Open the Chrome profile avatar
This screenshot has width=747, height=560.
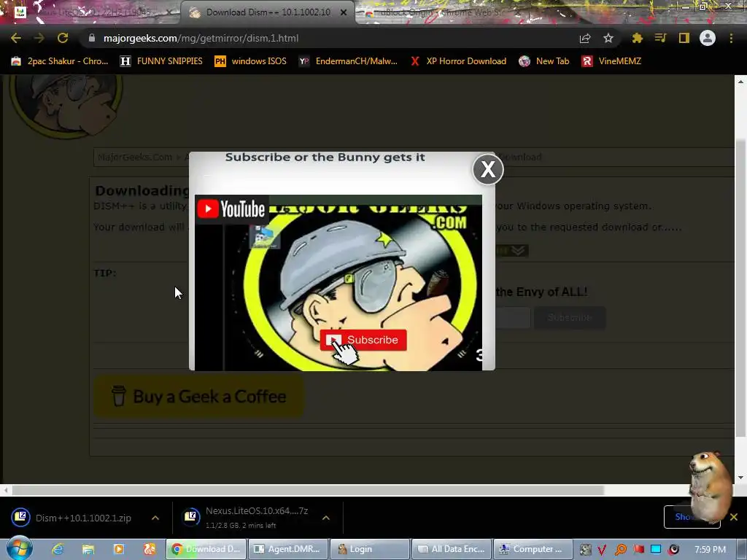(708, 38)
